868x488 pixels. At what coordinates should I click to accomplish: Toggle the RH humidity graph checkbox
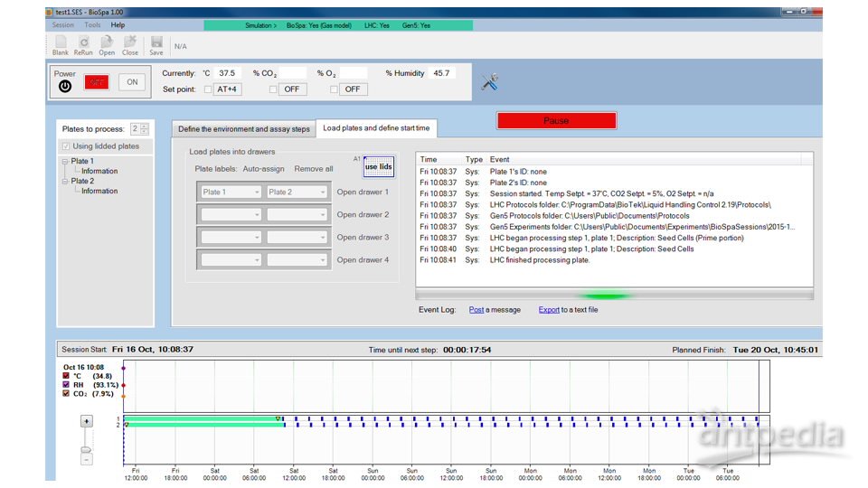coord(65,384)
